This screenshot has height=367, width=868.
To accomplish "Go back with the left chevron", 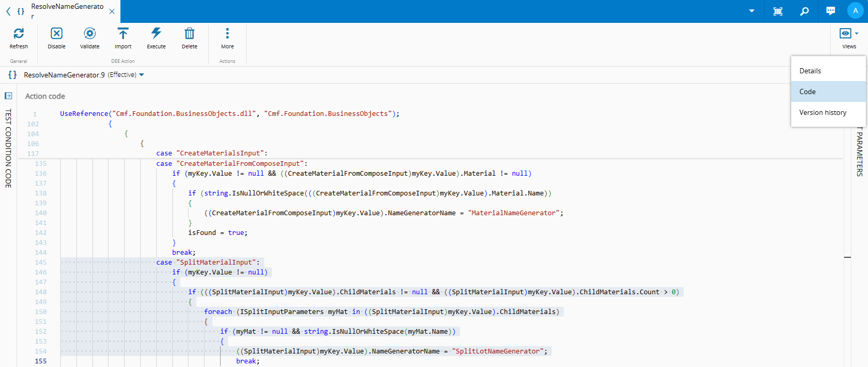I will [x=8, y=11].
